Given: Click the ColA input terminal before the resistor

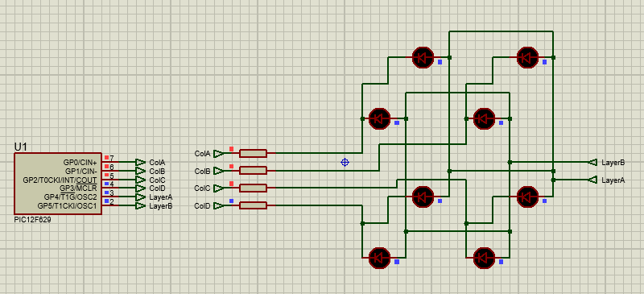Looking at the screenshot, I should tap(219, 153).
